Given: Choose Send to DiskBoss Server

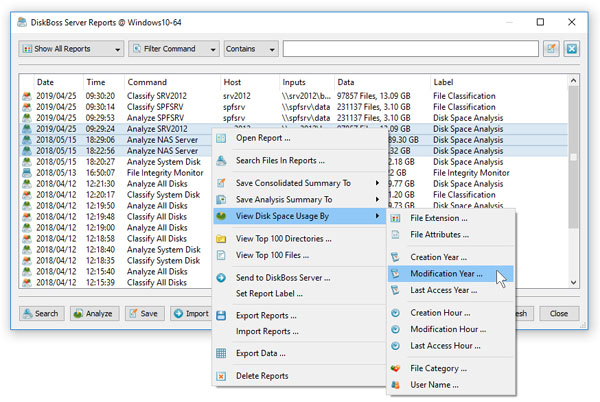Looking at the screenshot, I should coord(299,278).
